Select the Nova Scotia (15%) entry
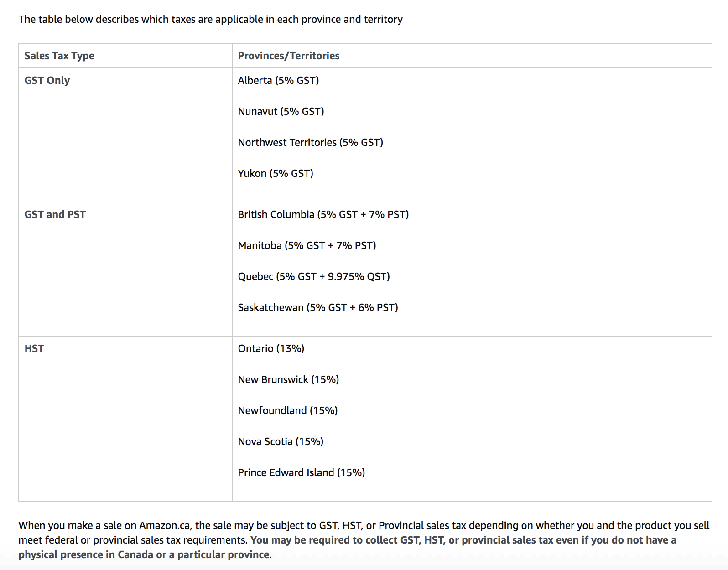 click(x=281, y=441)
